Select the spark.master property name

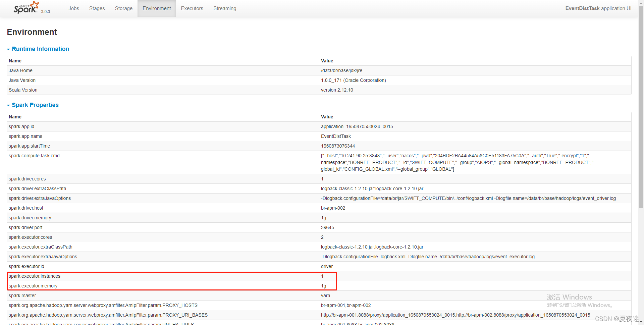pyautogui.click(x=22, y=295)
